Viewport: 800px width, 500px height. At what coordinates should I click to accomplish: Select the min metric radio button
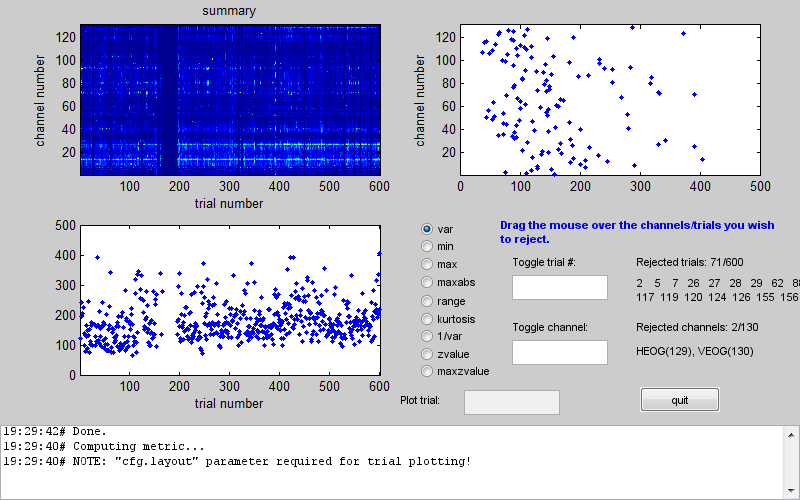click(x=429, y=247)
